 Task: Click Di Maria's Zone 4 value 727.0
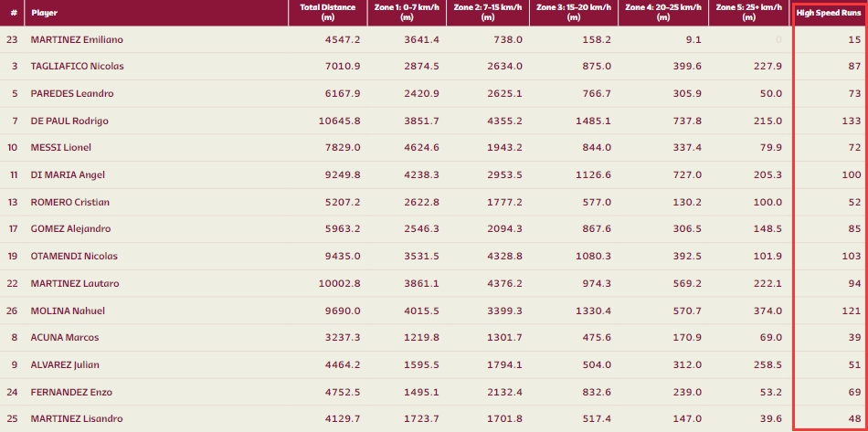point(687,174)
